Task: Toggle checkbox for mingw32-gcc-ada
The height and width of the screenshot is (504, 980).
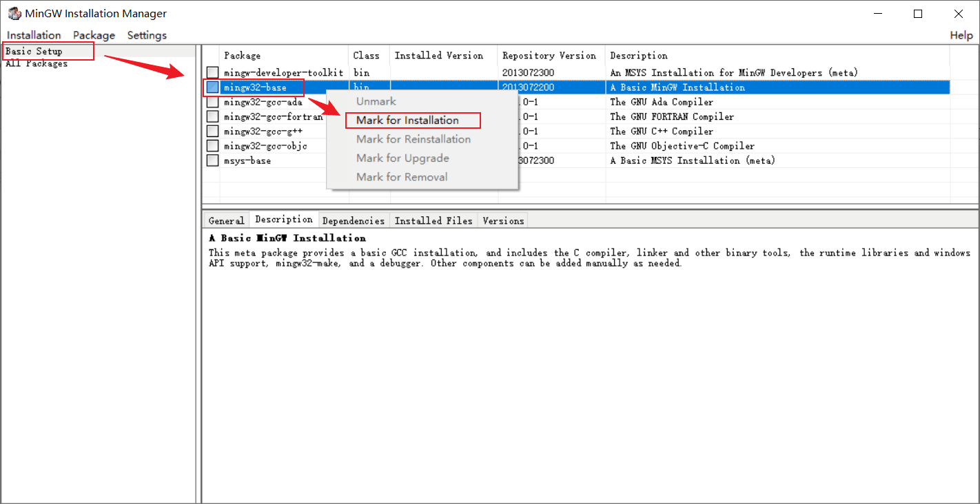Action: (x=212, y=102)
